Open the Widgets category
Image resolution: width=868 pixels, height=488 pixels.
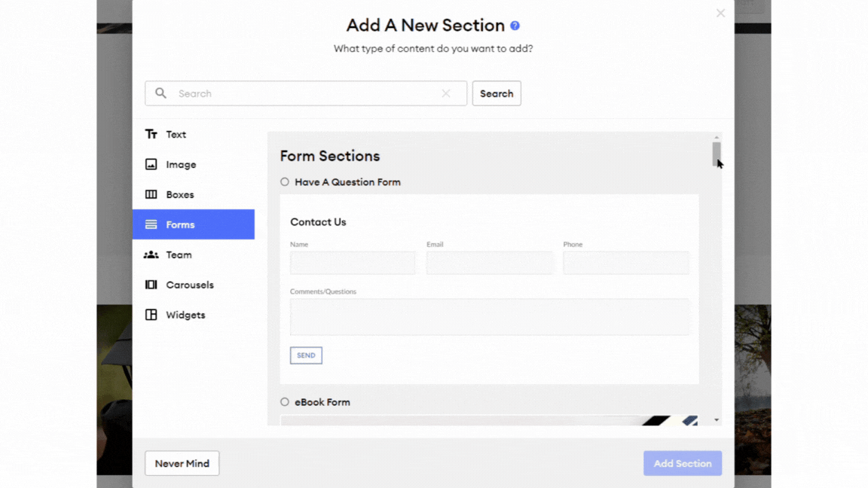184,315
